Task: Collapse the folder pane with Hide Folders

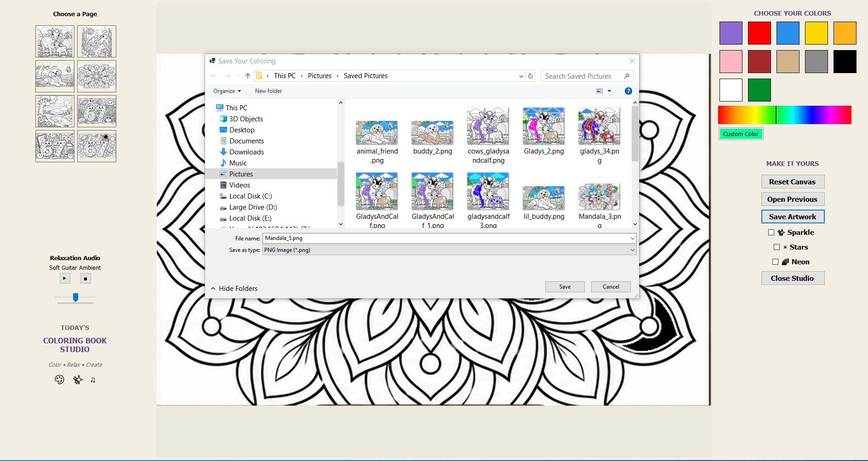Action: point(234,289)
